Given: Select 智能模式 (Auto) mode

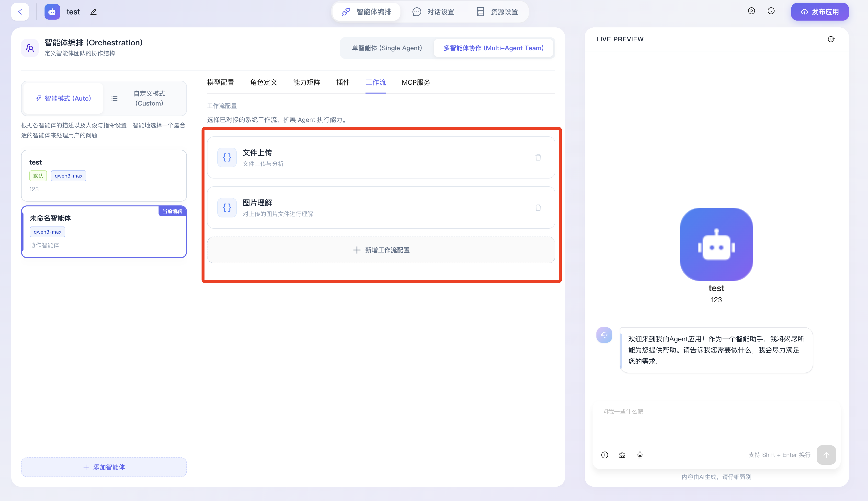Looking at the screenshot, I should click(x=64, y=98).
